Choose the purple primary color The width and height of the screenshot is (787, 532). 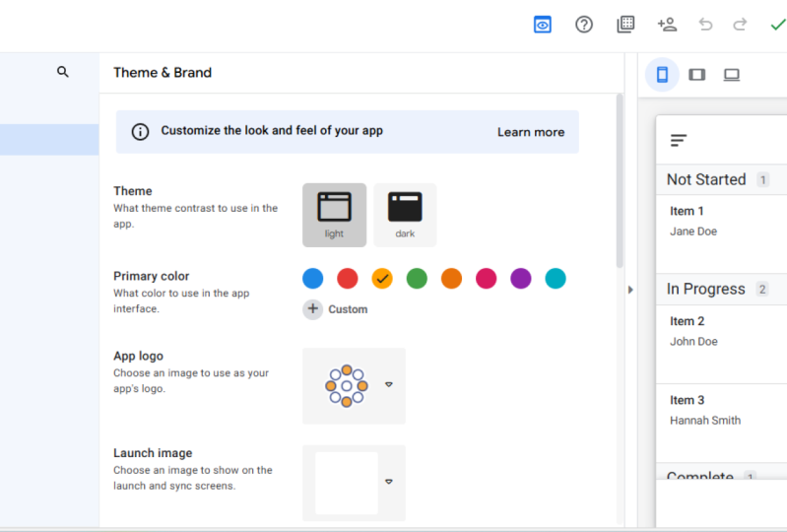520,279
